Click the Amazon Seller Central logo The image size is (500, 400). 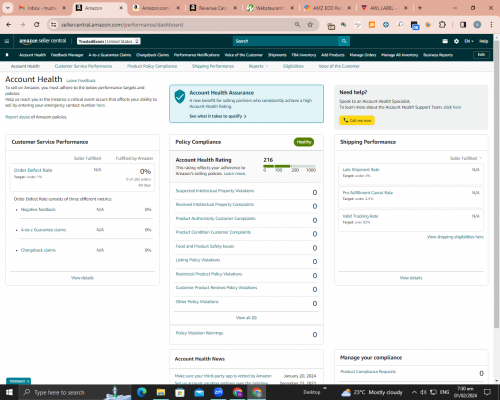(43, 41)
